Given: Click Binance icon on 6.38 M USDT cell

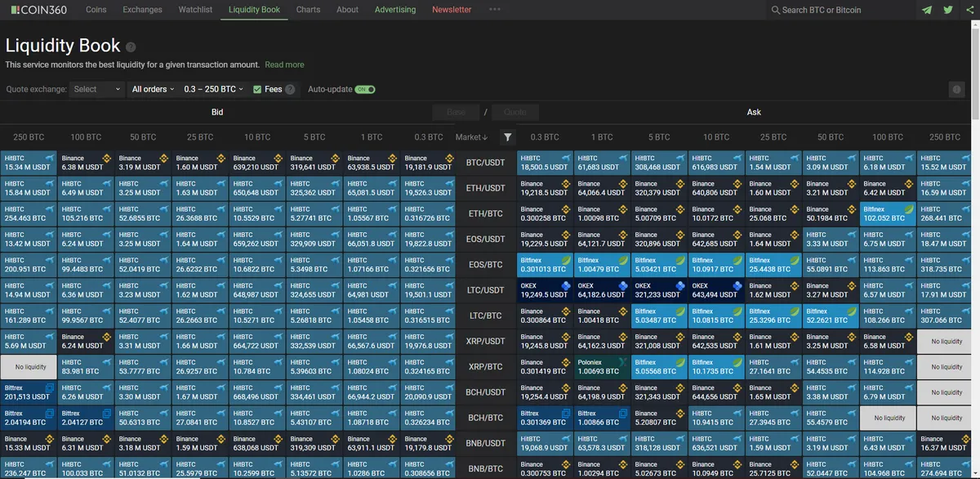Looking at the screenshot, I should click(x=106, y=159).
